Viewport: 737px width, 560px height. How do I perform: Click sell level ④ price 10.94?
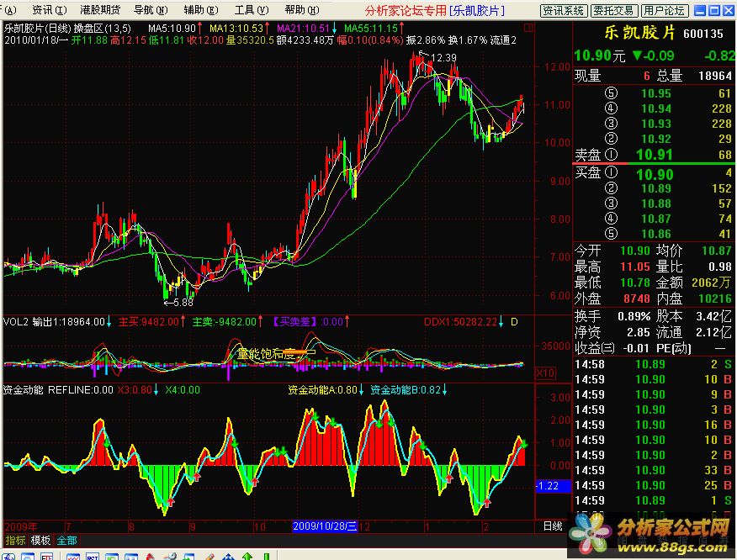coord(656,108)
